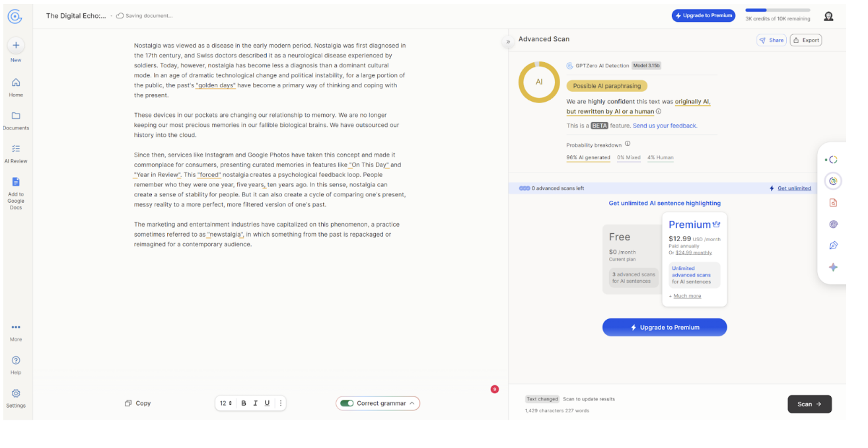Viewport: 868px width, 448px height.
Task: Click 'Get unlimited AI sentence highlighting' heading
Action: click(665, 204)
